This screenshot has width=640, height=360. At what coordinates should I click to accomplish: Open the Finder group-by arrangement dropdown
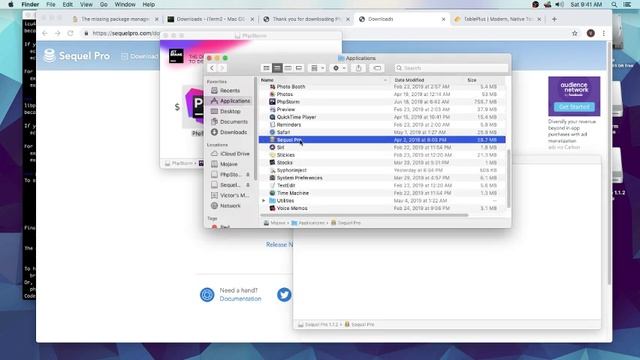point(317,68)
